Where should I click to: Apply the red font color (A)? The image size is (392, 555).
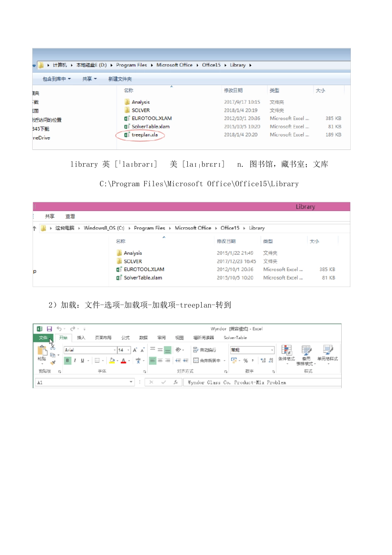click(x=123, y=361)
